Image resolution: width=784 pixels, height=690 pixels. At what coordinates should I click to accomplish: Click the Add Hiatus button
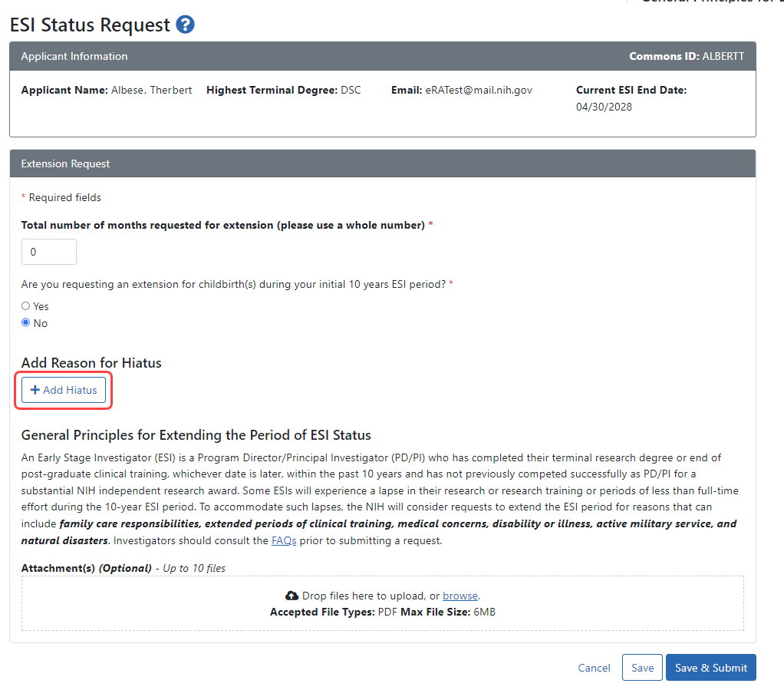[63, 390]
